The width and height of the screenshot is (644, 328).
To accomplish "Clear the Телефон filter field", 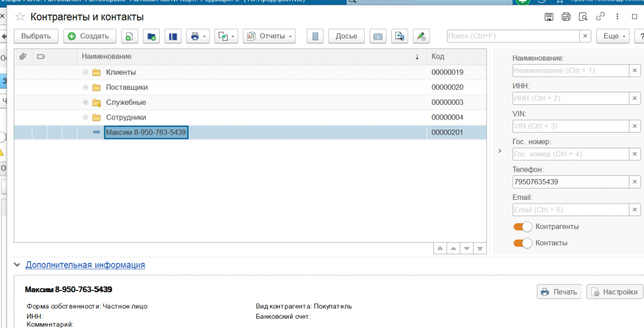I will point(635,182).
